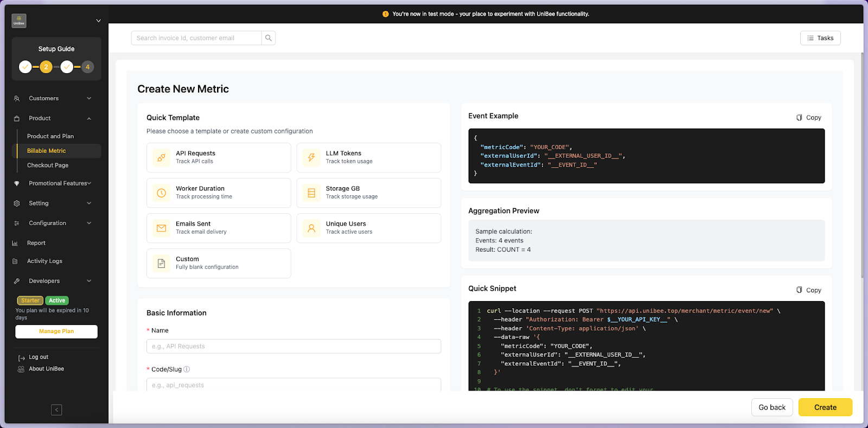This screenshot has height=428, width=868.
Task: Open the merchant dropdown at top-left
Action: point(98,21)
